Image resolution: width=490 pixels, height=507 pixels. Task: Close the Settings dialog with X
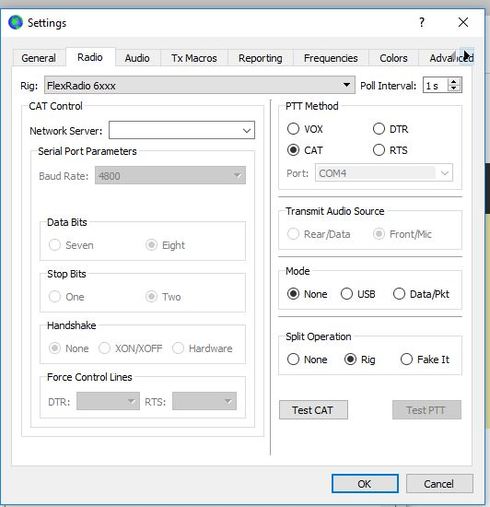463,22
